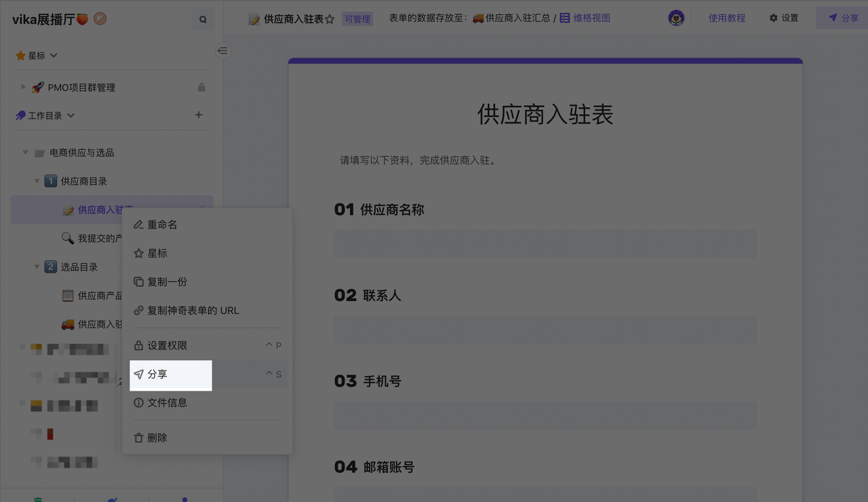Choose 删除 in the context menu

[x=157, y=438]
